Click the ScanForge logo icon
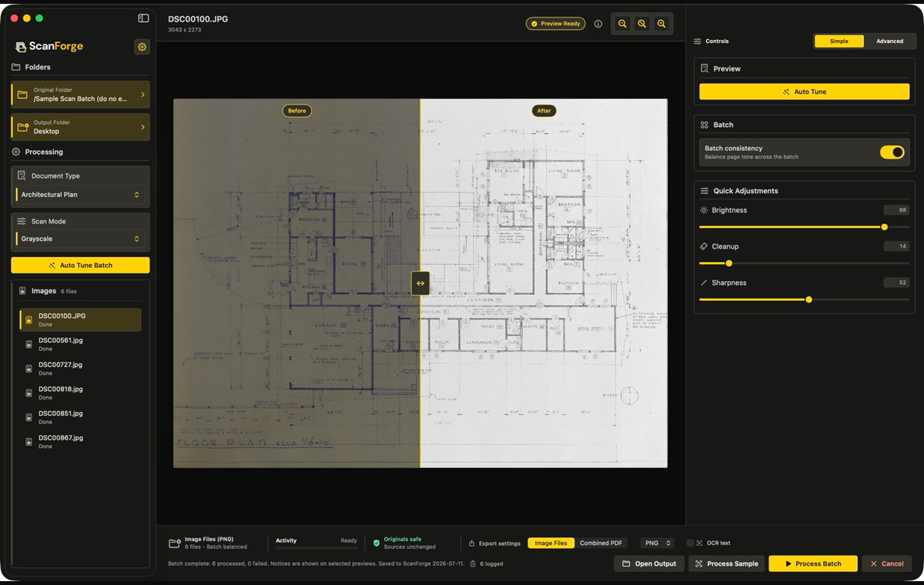The height and width of the screenshot is (585, 924). pos(21,47)
